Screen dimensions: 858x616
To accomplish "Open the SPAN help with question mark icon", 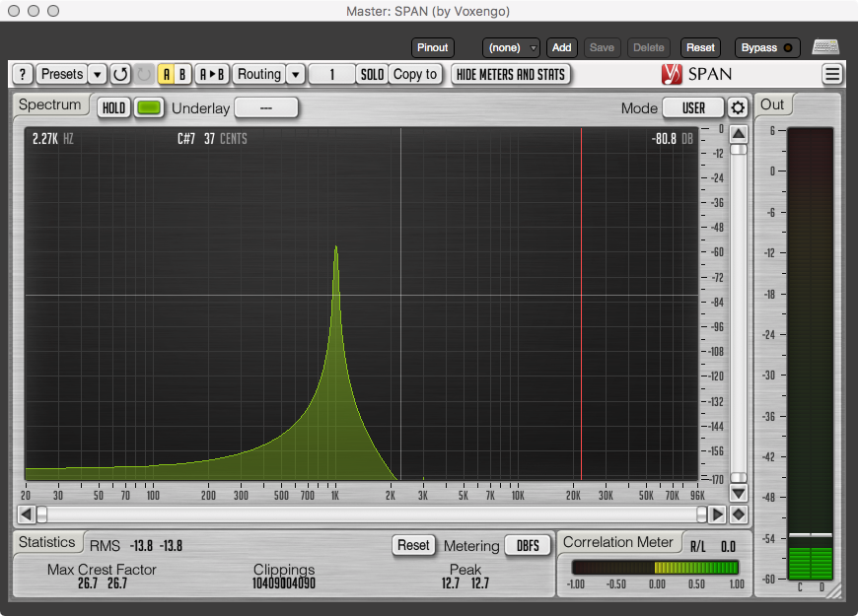I will tap(22, 74).
